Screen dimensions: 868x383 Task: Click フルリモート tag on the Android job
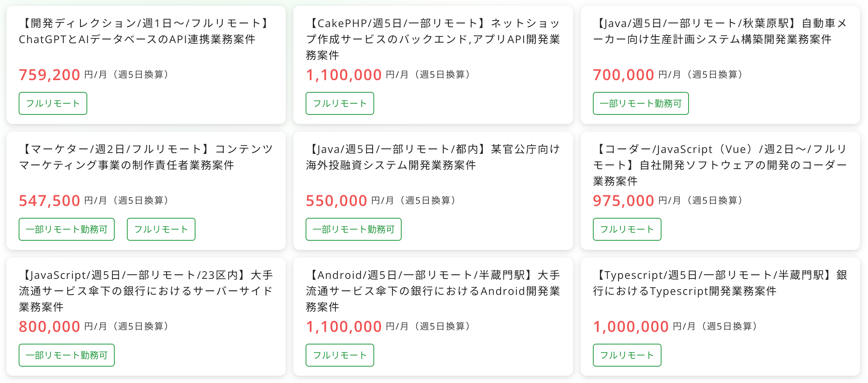pos(340,355)
